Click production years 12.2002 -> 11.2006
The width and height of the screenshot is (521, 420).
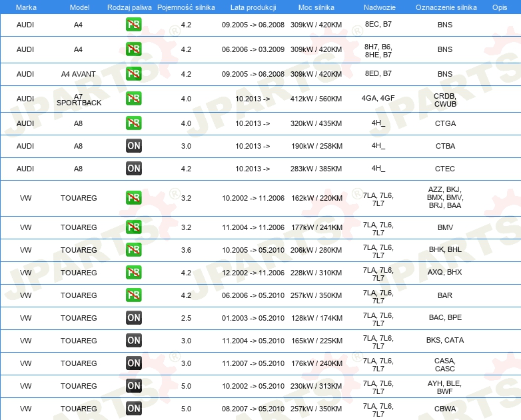point(253,273)
